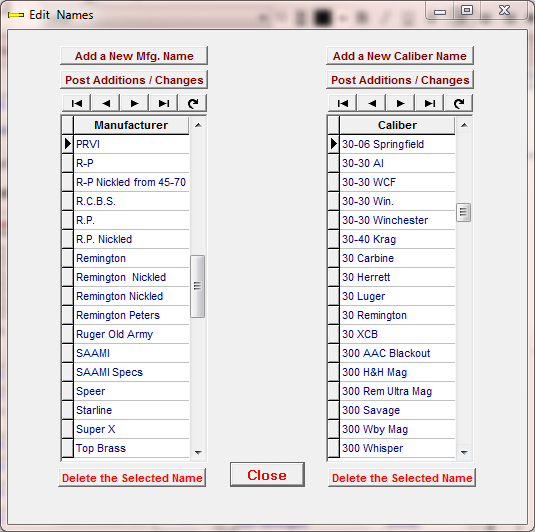Jump to last Manufacturer record
535x532 pixels.
pos(164,103)
